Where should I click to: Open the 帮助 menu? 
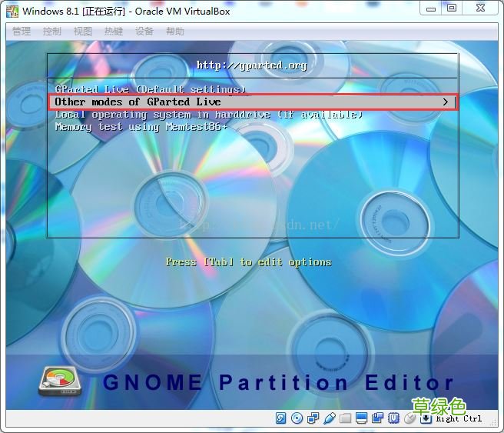(x=175, y=32)
